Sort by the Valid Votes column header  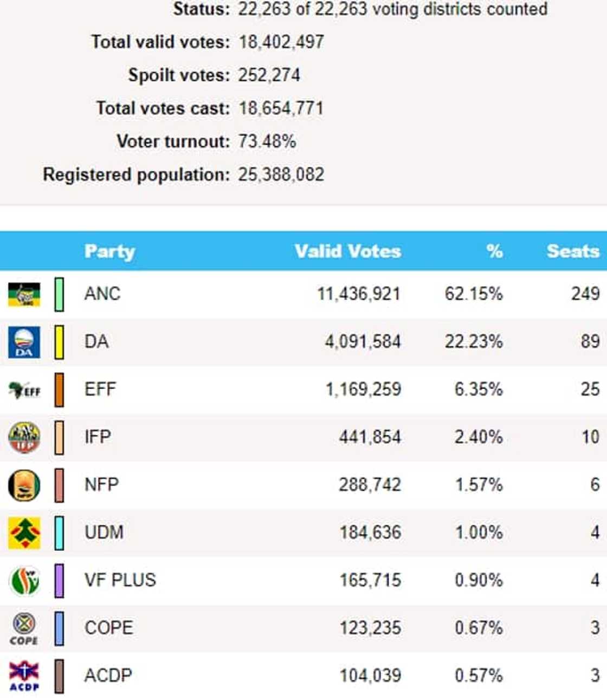click(347, 251)
